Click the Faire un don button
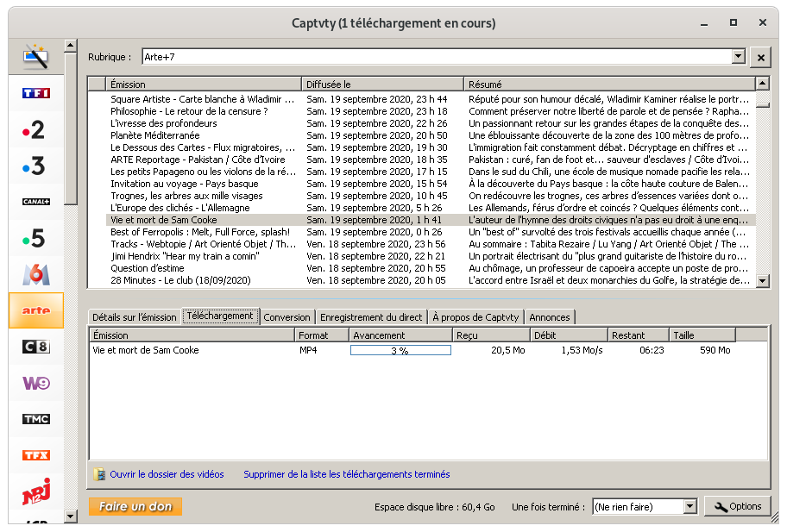 point(135,506)
